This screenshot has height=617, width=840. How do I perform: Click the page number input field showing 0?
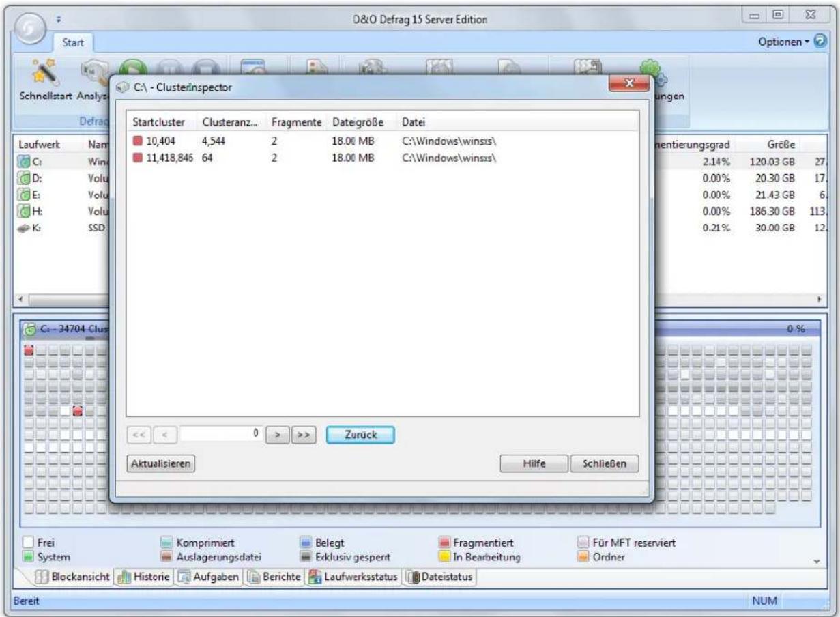click(221, 434)
